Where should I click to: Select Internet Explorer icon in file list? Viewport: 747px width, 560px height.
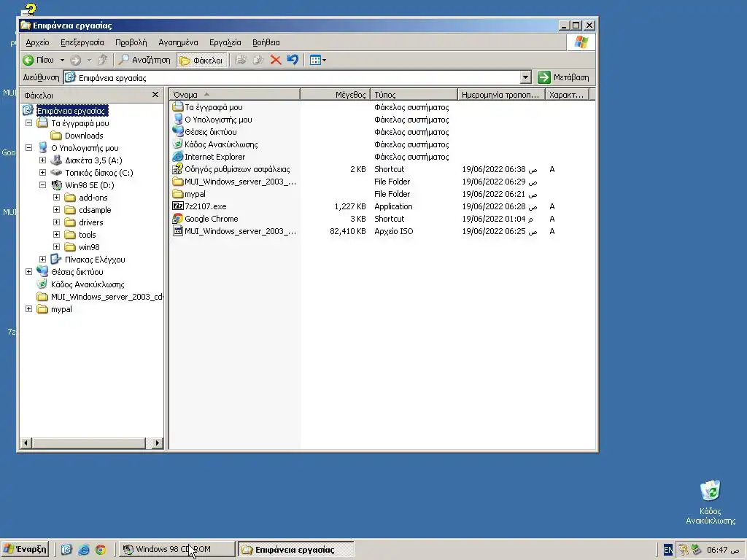178,157
